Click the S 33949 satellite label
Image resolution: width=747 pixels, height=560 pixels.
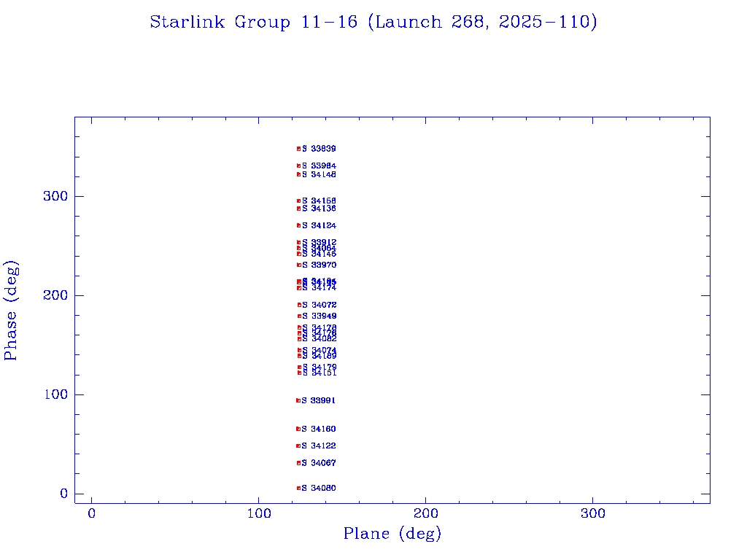tap(320, 316)
